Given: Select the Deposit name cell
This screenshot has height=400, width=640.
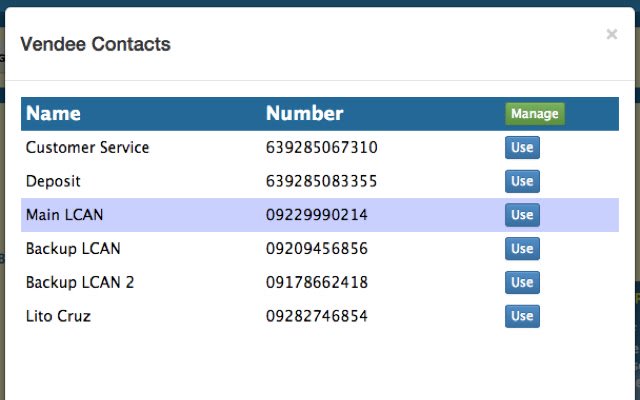Looking at the screenshot, I should (53, 181).
